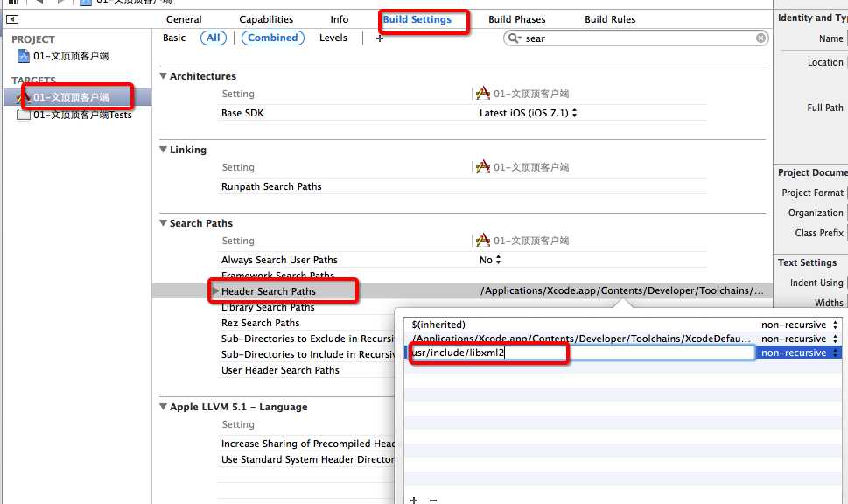Select Sub-Directories to Include setting
The width and height of the screenshot is (848, 504).
point(308,354)
